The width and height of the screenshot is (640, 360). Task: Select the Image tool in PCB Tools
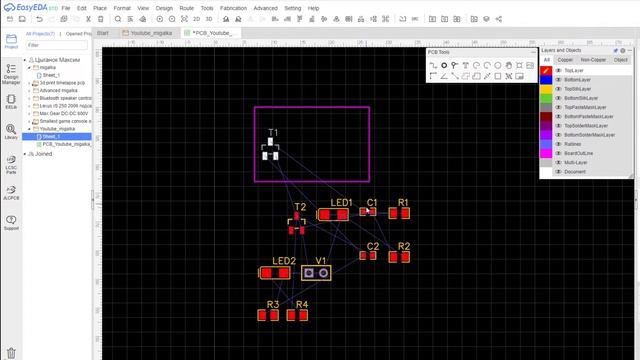(x=530, y=65)
